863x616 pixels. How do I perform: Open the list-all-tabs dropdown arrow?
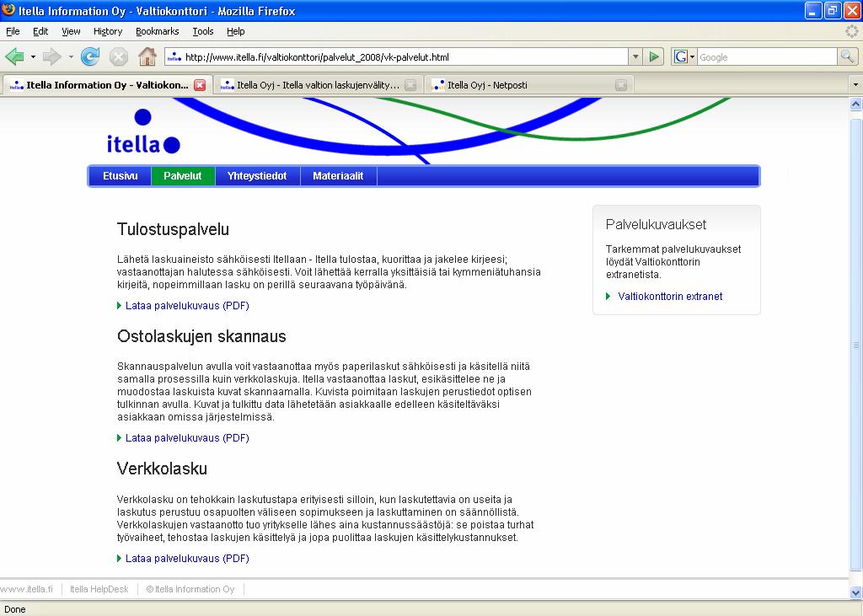(855, 85)
